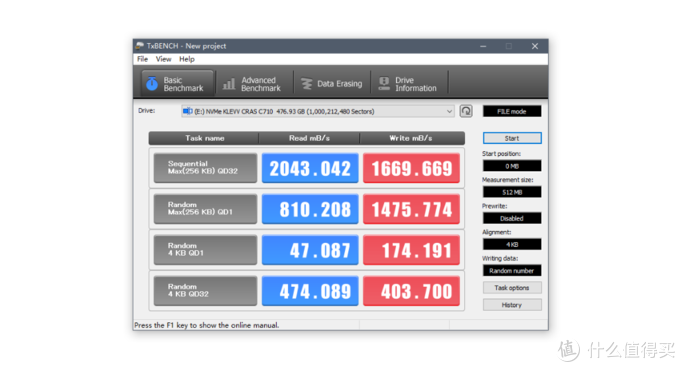This screenshot has width=680, height=367.
Task: Open the Help menu
Action: [x=187, y=59]
